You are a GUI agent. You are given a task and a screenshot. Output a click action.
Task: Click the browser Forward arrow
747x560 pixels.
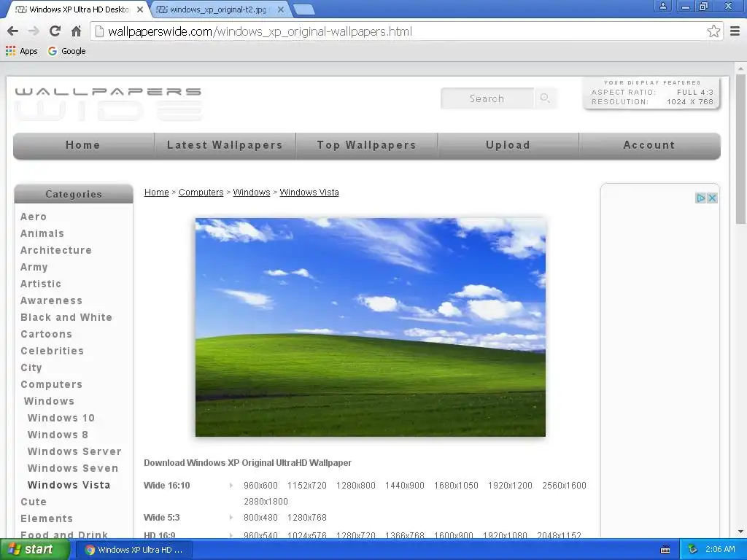coord(34,31)
